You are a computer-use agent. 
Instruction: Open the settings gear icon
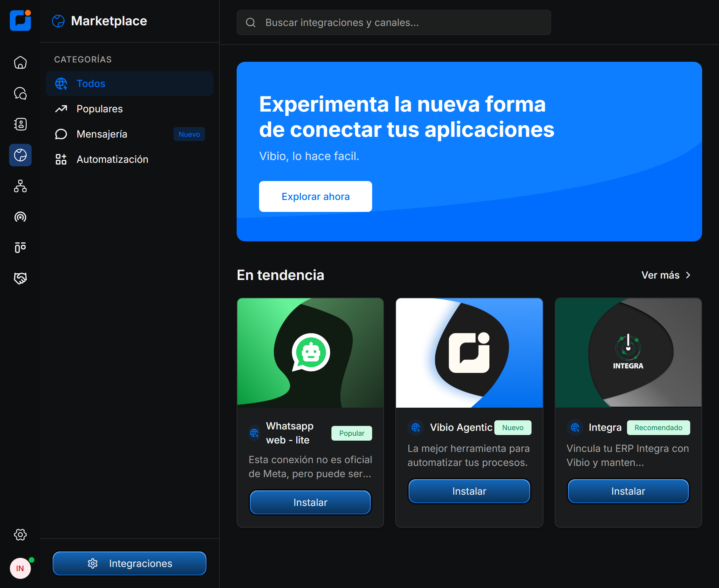pyautogui.click(x=20, y=535)
